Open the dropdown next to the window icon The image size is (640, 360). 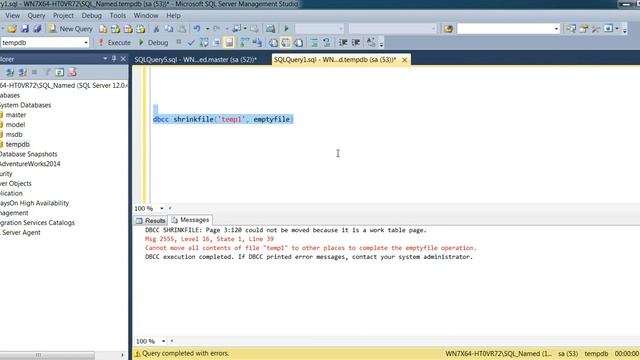(x=617, y=29)
